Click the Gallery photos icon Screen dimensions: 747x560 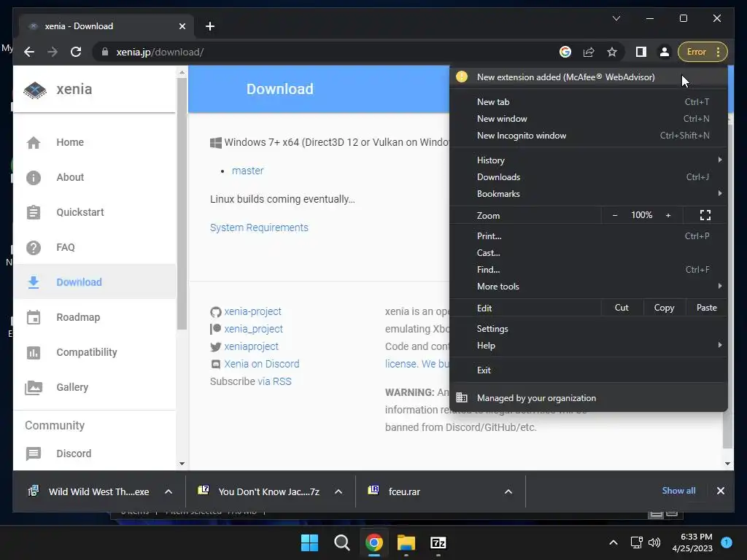coord(34,388)
